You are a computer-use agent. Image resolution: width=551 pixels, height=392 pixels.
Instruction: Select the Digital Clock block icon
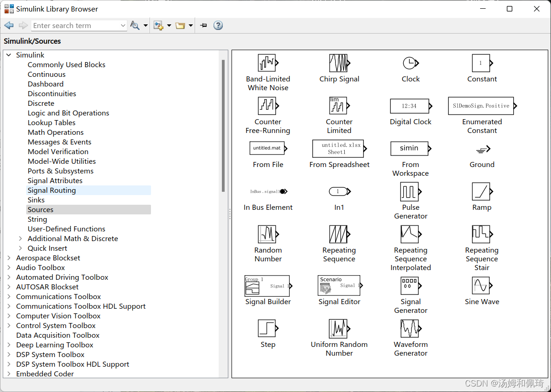[411, 106]
